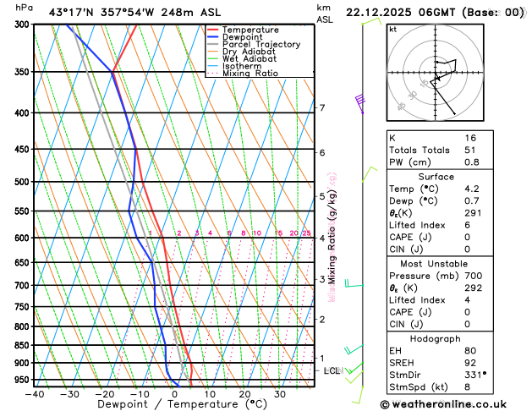532x411 pixels.
Task: Click the Totals Totals index row
Action: (440, 151)
